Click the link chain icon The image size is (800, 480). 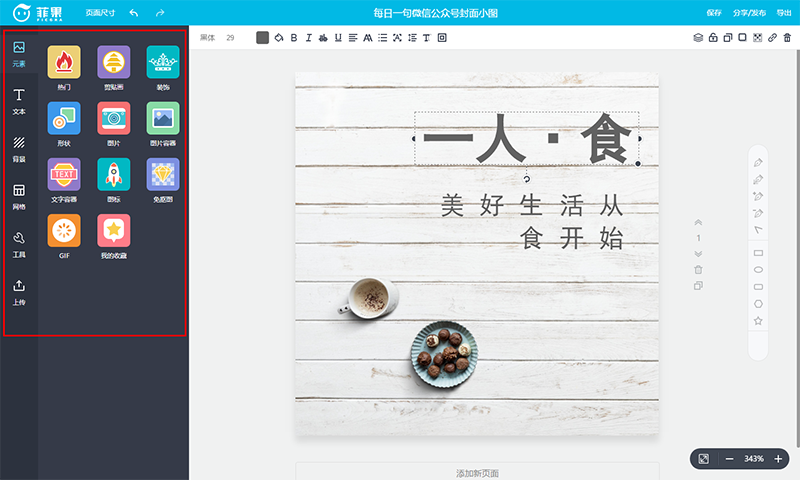(x=772, y=38)
